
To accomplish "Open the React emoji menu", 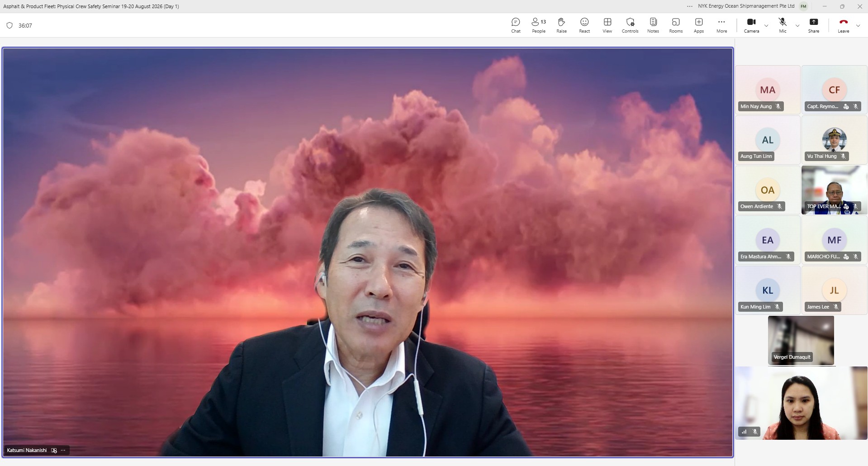I will pos(584,25).
